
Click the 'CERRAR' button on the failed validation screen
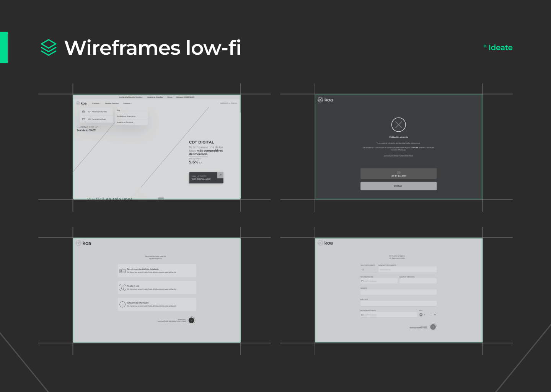[x=398, y=186]
